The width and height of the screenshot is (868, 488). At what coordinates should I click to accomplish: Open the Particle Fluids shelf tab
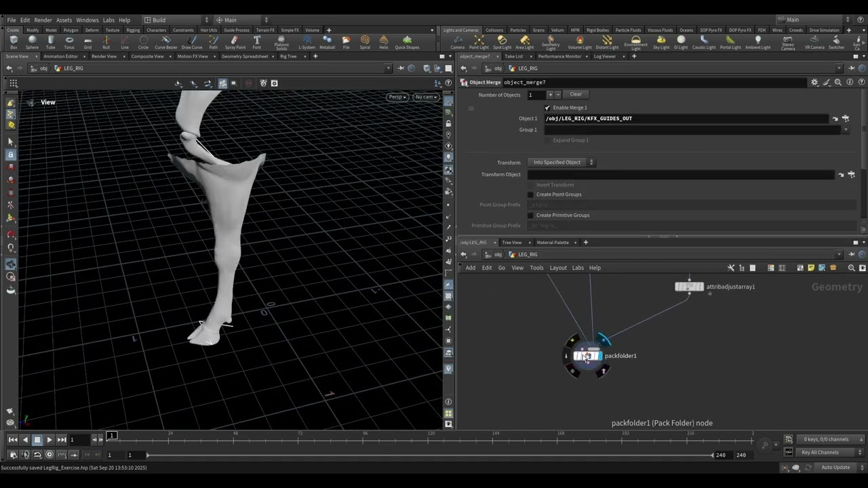(x=627, y=30)
